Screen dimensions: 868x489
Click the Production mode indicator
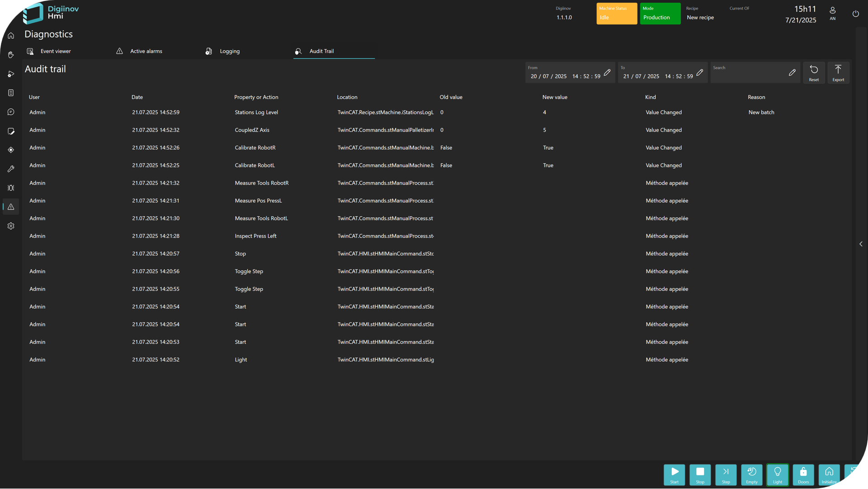point(660,14)
